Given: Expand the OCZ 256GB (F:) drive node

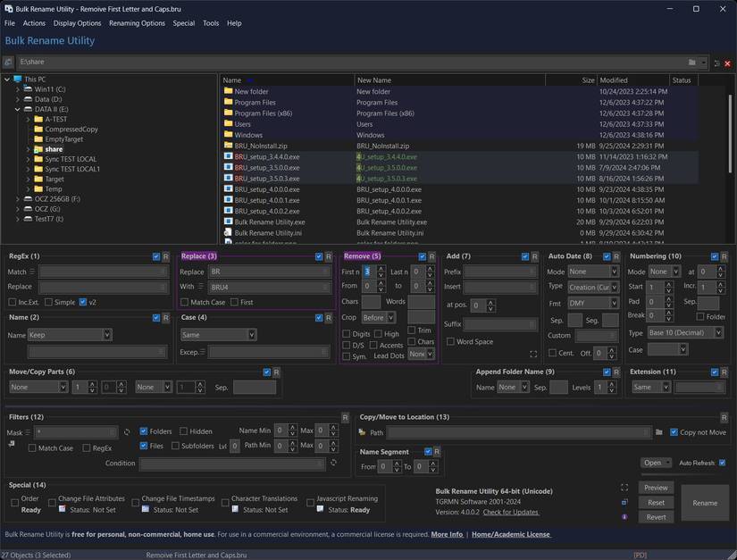Looking at the screenshot, I should click(17, 199).
